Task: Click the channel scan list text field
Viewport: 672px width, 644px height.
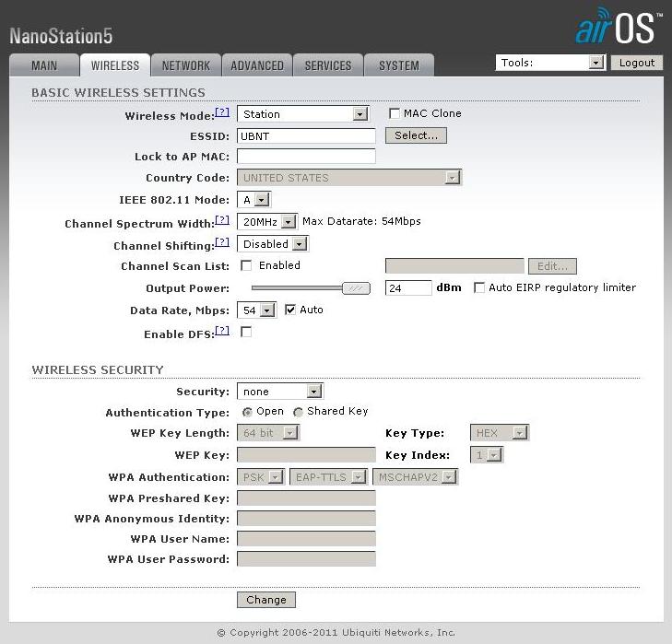Action: (x=454, y=266)
